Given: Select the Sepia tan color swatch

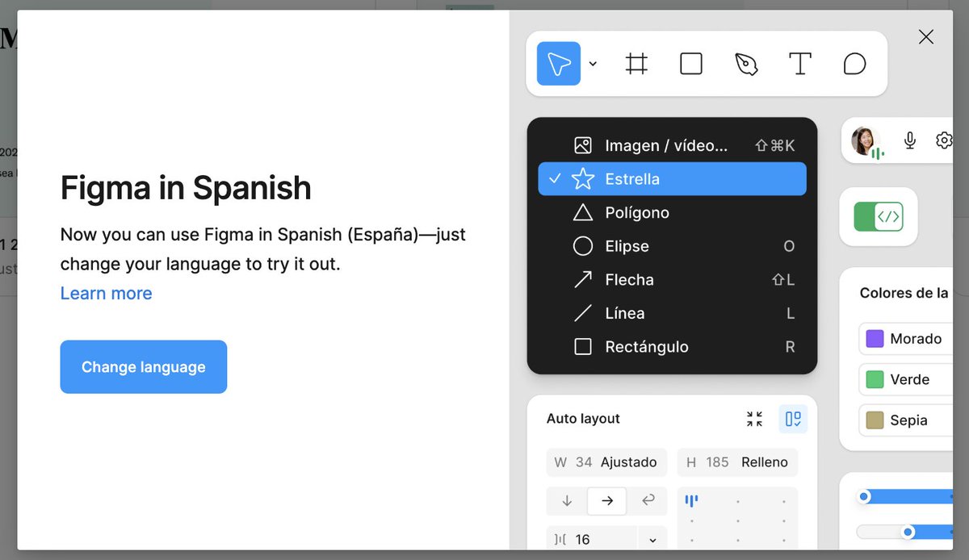Looking at the screenshot, I should click(x=875, y=420).
